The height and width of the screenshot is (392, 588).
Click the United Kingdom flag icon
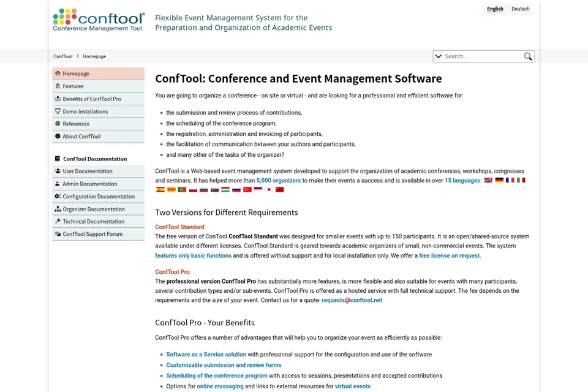point(488,180)
